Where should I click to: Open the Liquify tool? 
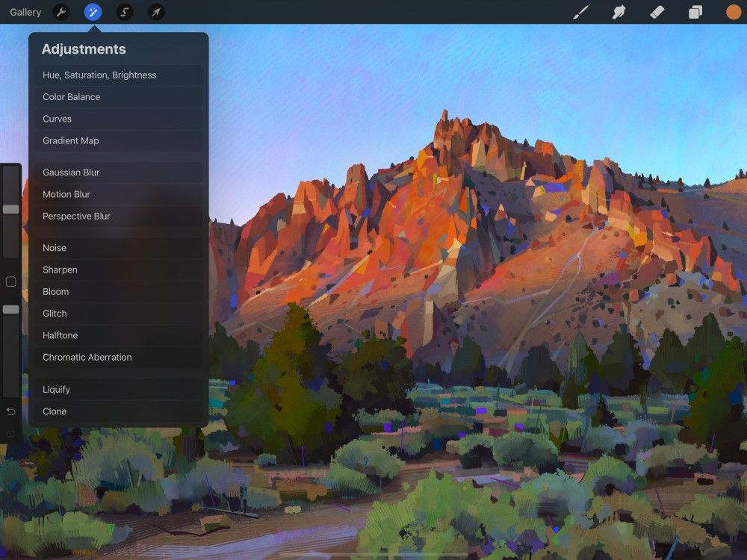(x=117, y=388)
